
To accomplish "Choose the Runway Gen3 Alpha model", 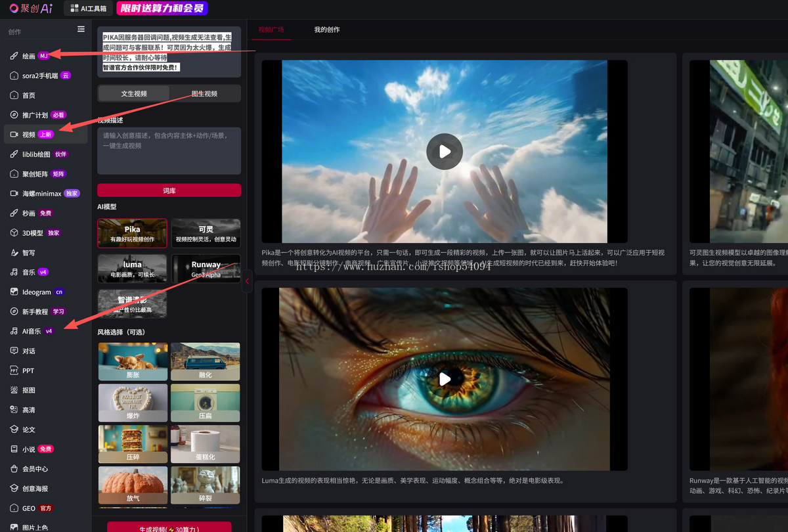I will click(x=206, y=269).
